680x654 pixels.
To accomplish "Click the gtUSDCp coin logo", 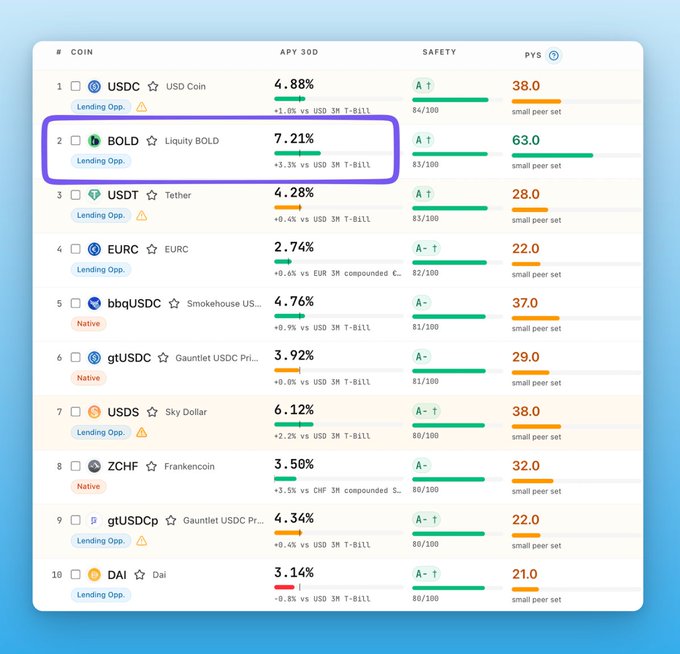I will point(94,520).
